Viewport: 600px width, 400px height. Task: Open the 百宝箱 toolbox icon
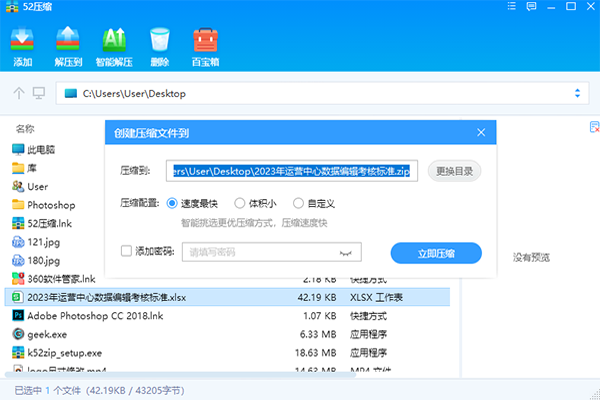(205, 45)
